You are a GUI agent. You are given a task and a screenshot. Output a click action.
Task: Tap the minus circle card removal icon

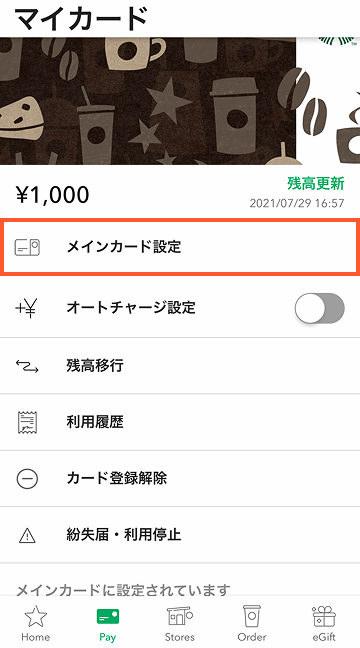(x=27, y=479)
